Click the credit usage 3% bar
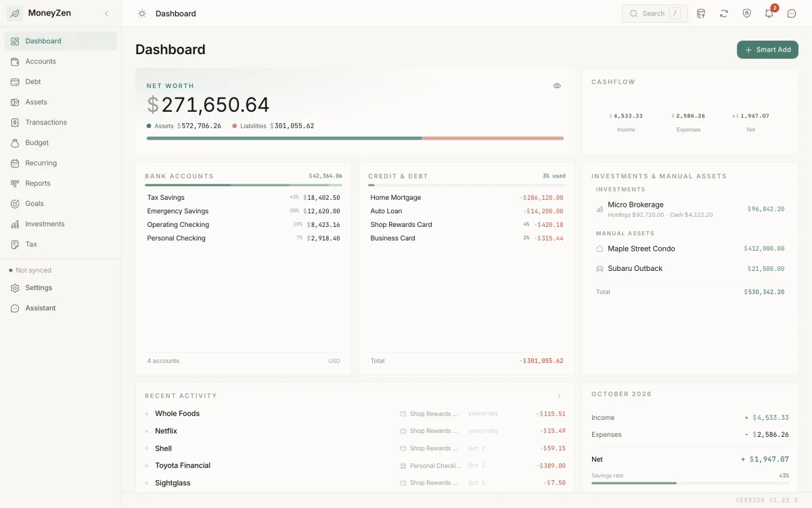The image size is (812, 508). [x=467, y=185]
